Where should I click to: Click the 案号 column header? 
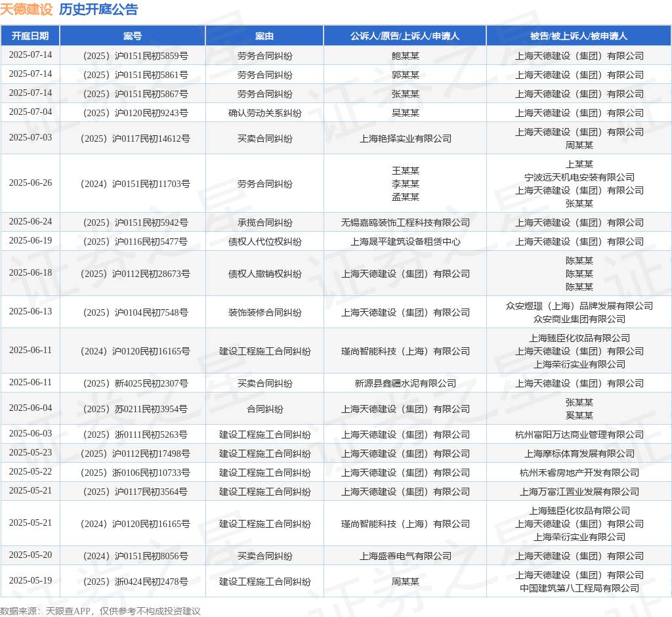pos(133,35)
